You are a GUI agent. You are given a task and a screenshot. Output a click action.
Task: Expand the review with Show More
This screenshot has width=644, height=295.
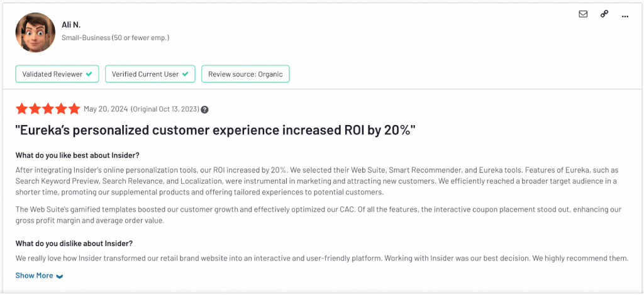click(x=35, y=276)
